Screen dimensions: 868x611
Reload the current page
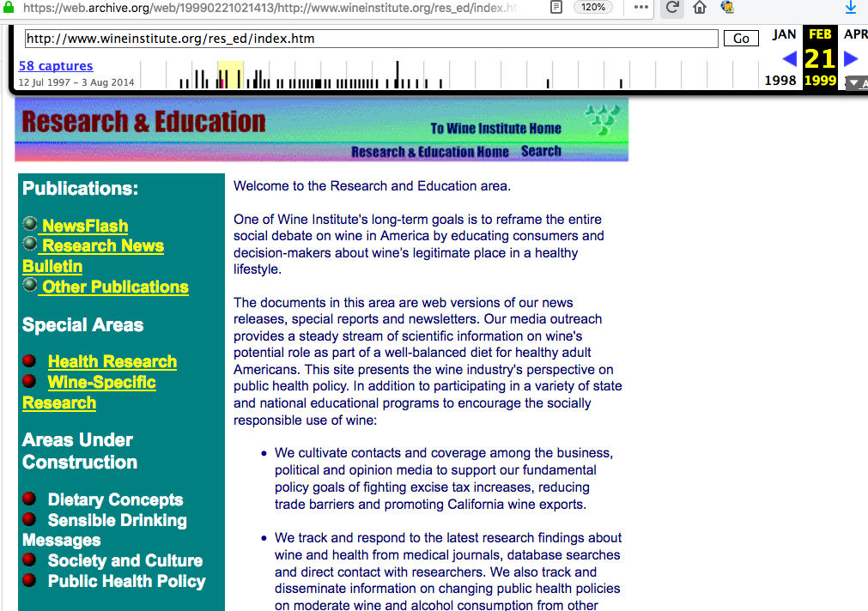tap(672, 7)
